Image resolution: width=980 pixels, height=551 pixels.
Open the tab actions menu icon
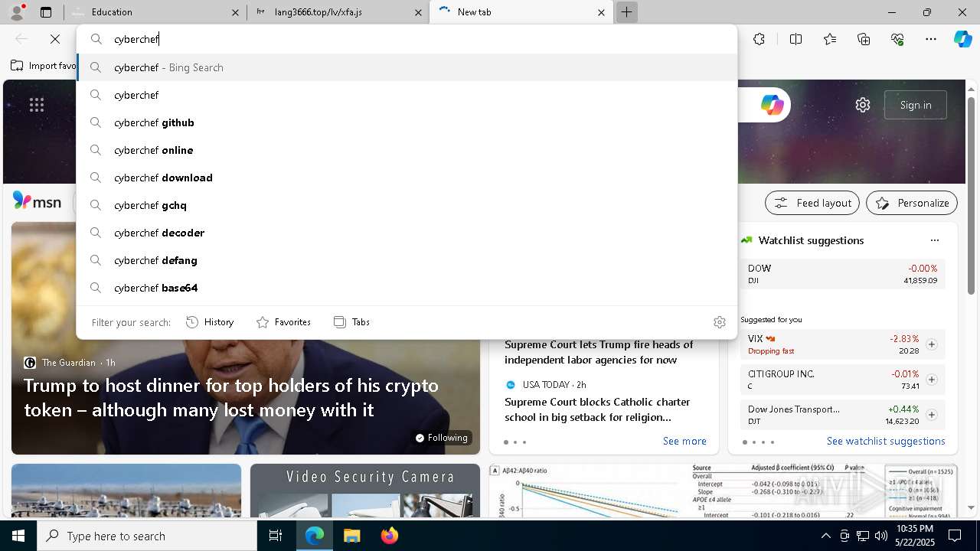tap(46, 12)
